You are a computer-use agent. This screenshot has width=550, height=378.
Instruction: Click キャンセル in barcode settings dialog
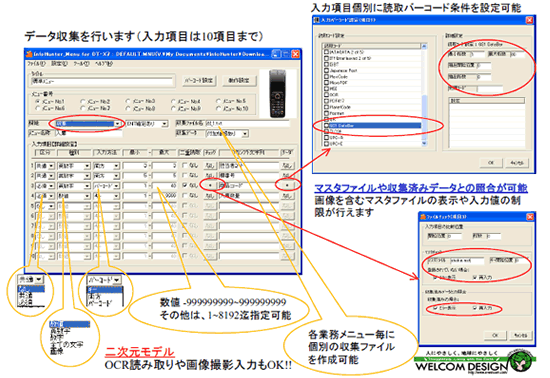pyautogui.click(x=517, y=163)
